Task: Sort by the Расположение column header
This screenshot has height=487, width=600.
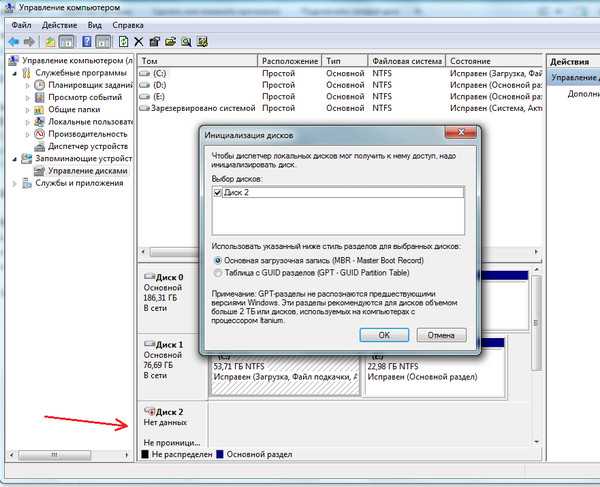Action: 290,61
